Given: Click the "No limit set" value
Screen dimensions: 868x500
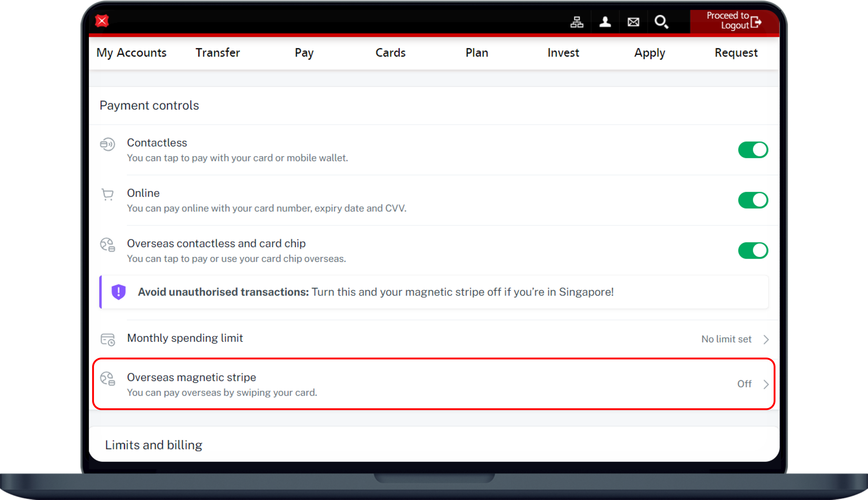Looking at the screenshot, I should click(726, 339).
